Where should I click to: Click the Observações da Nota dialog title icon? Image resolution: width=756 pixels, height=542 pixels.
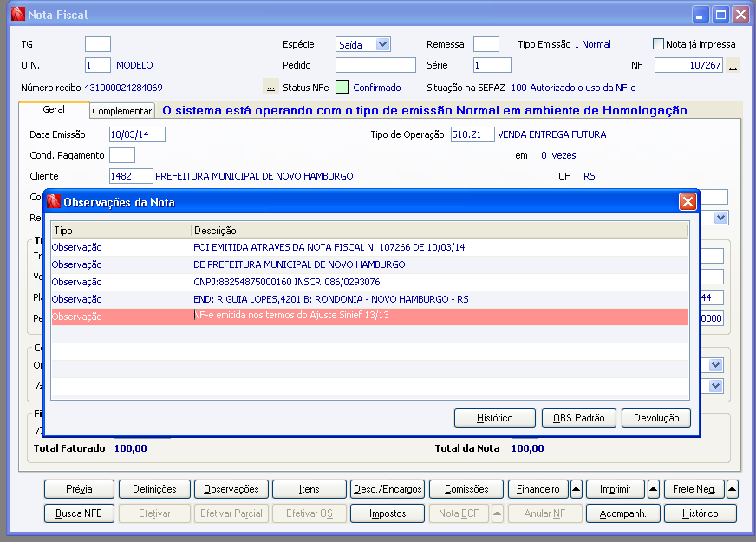(54, 201)
